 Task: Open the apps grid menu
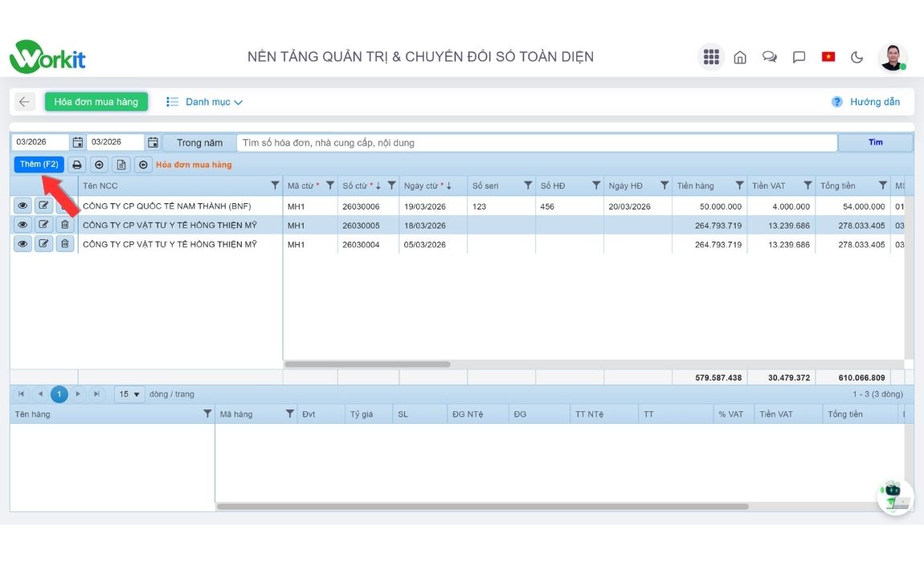click(x=710, y=57)
